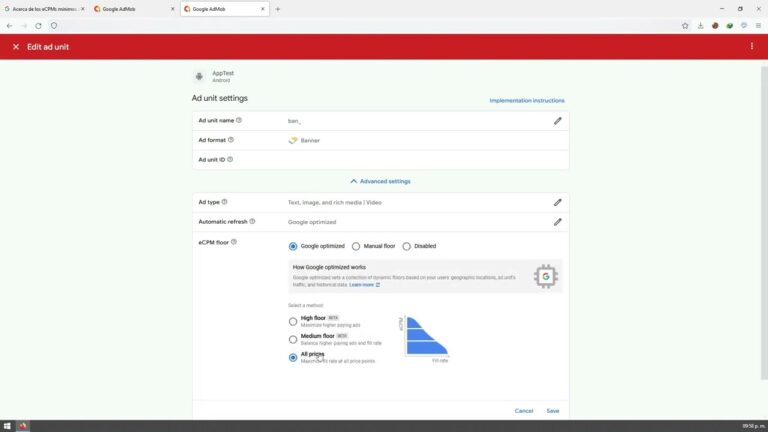
Task: Open the browser hamburger menu
Action: (758, 25)
